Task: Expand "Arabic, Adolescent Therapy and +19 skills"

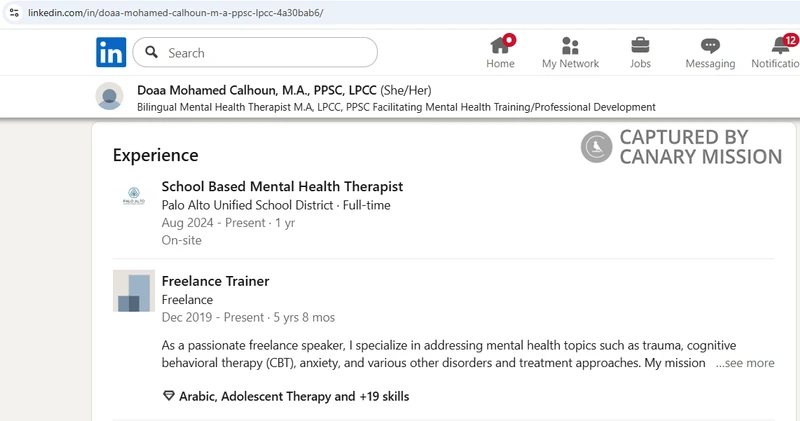Action: [x=293, y=396]
